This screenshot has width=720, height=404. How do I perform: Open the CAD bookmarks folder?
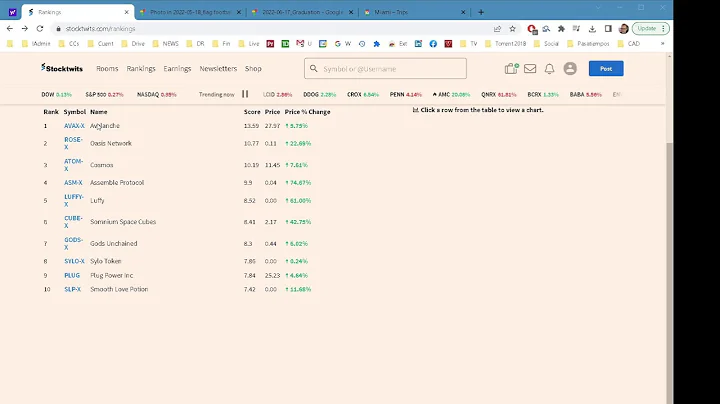coord(629,44)
